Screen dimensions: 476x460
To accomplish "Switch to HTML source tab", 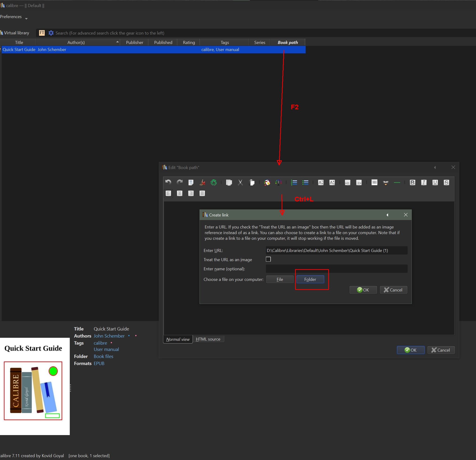I will click(x=208, y=339).
